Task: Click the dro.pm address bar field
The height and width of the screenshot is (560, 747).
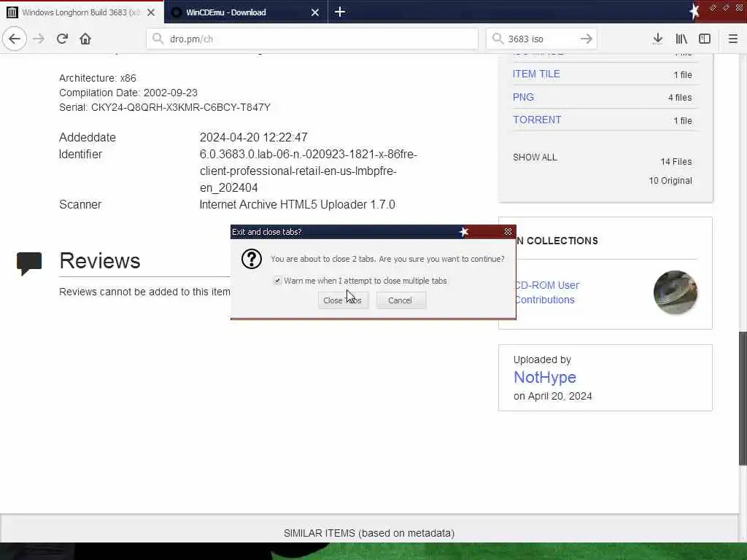Action: [x=312, y=39]
